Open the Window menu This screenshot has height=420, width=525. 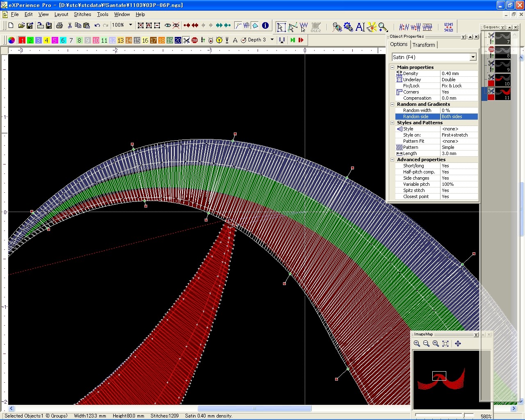(x=122, y=14)
